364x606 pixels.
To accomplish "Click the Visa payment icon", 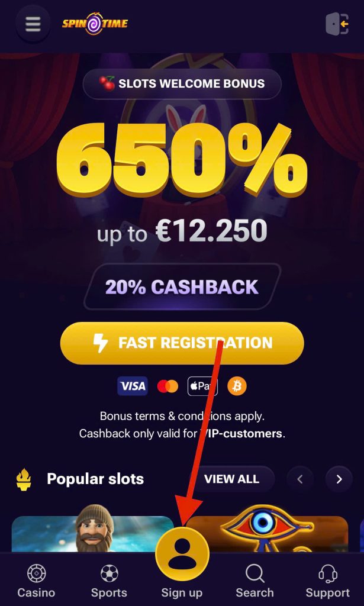I will pos(133,386).
